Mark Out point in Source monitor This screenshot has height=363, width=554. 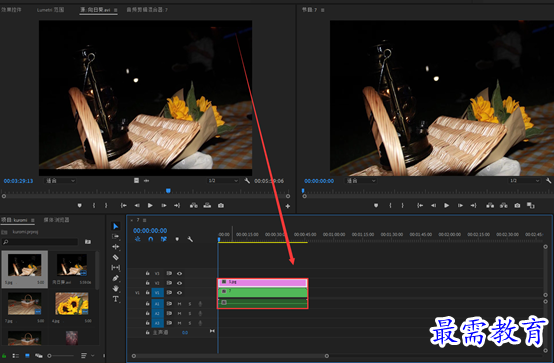point(106,205)
